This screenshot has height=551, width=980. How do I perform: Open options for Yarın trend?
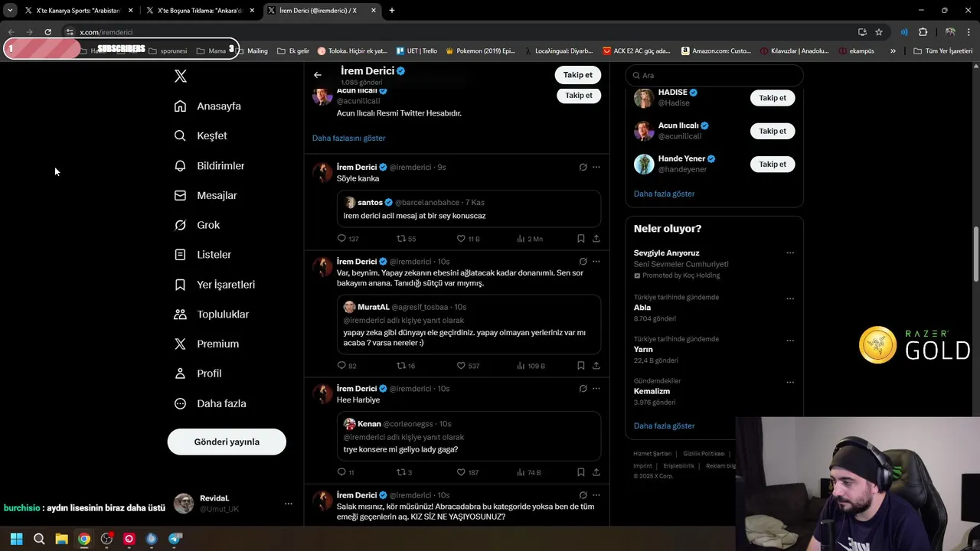tap(790, 341)
